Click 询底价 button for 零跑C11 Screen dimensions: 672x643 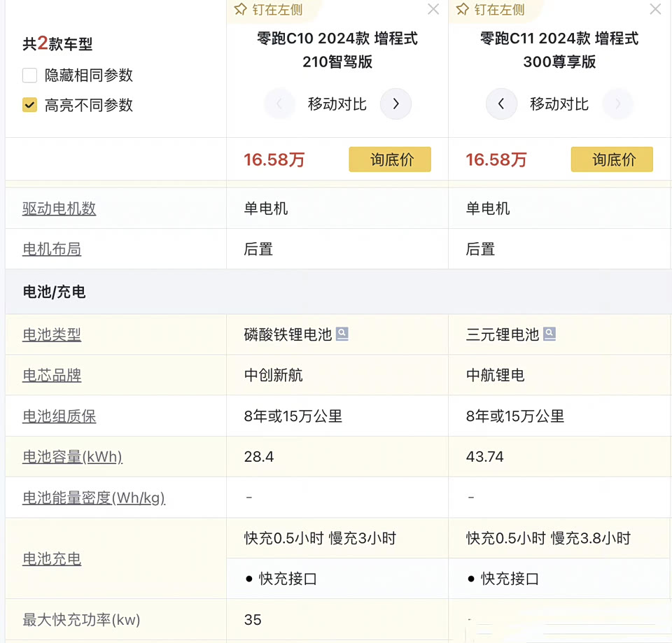(x=612, y=160)
